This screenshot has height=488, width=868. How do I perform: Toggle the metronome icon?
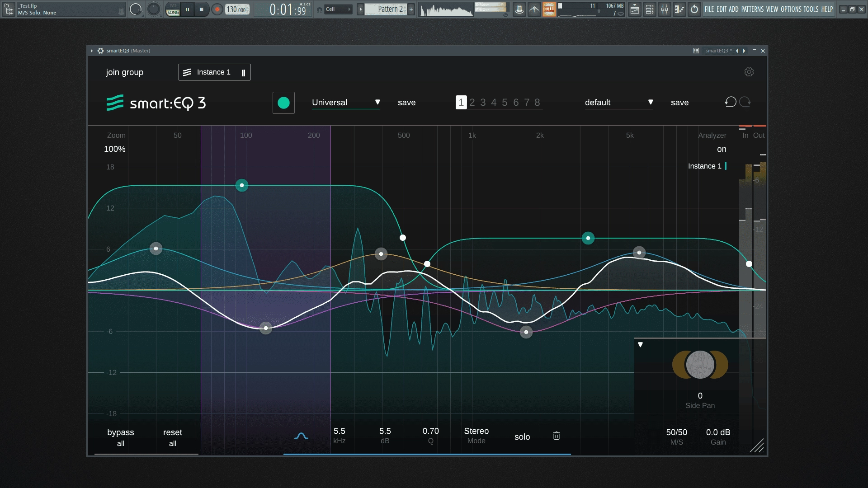pyautogui.click(x=519, y=9)
